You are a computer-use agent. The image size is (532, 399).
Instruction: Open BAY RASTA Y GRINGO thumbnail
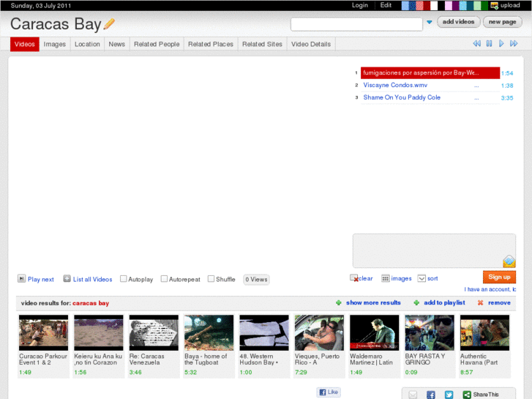coord(430,332)
